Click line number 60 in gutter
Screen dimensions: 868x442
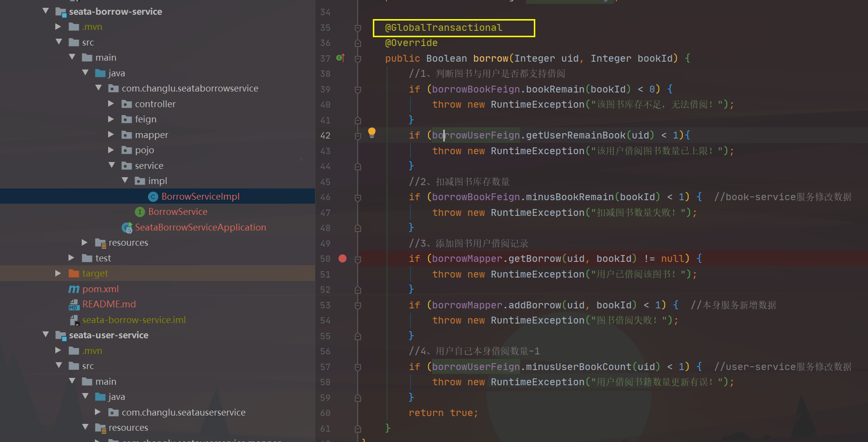click(325, 413)
